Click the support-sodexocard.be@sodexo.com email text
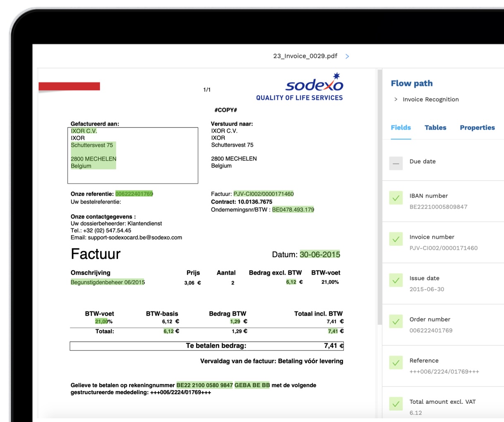 coord(135,237)
